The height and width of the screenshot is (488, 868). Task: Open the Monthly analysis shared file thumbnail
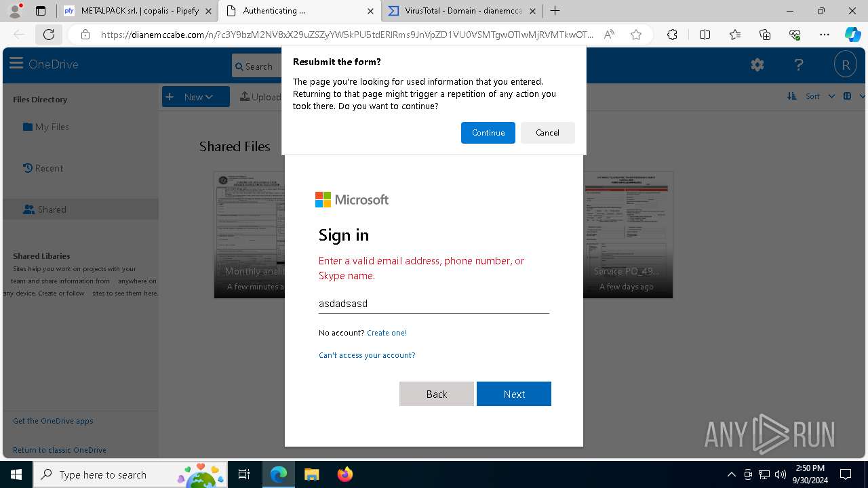click(250, 235)
